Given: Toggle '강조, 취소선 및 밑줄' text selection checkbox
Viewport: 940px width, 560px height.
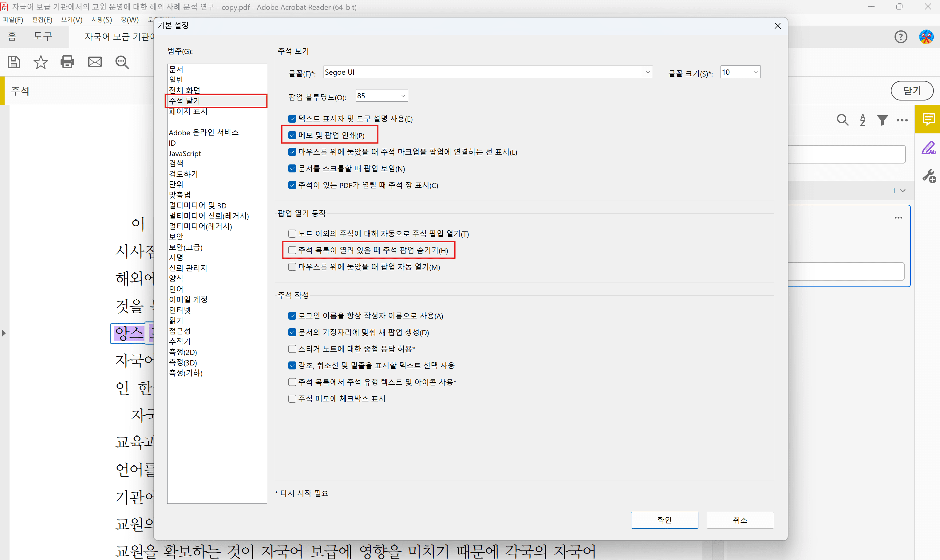Looking at the screenshot, I should click(292, 365).
